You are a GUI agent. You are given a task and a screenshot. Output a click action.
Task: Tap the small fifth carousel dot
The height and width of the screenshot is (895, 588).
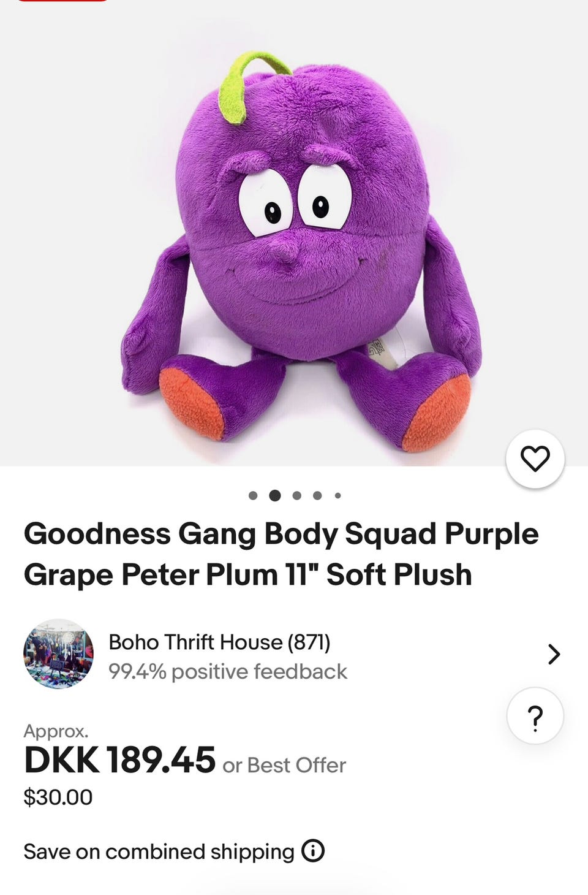coord(337,495)
